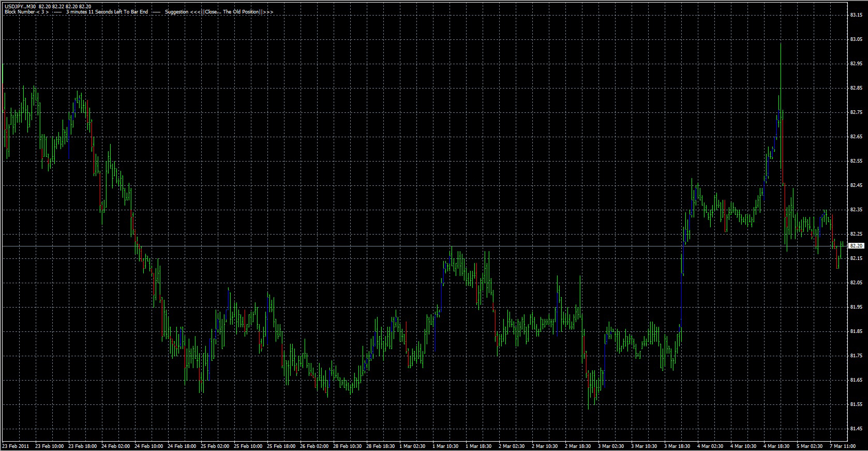
Task: Click the '1 Mar 18:30' time axis label
Action: pos(479,446)
